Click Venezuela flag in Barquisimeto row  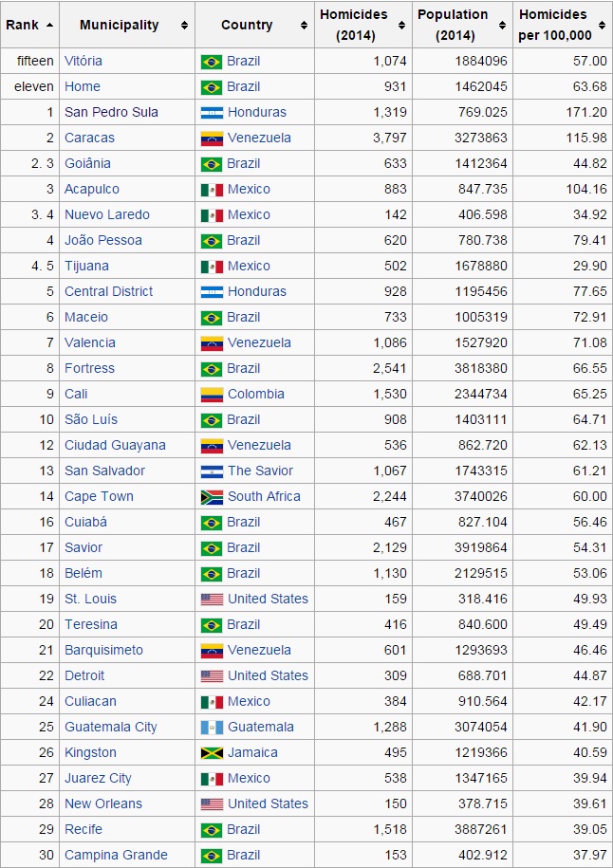(213, 651)
